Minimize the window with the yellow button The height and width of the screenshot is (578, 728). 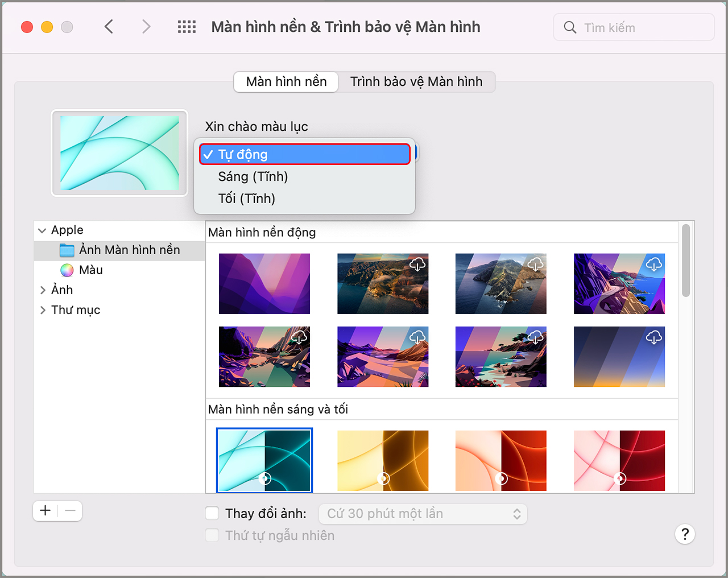tap(47, 27)
